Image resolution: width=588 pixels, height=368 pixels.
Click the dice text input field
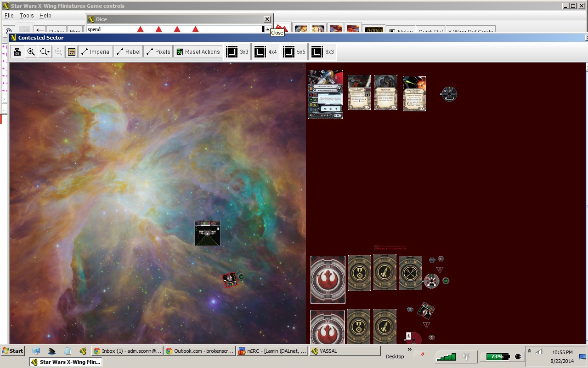coord(175,29)
